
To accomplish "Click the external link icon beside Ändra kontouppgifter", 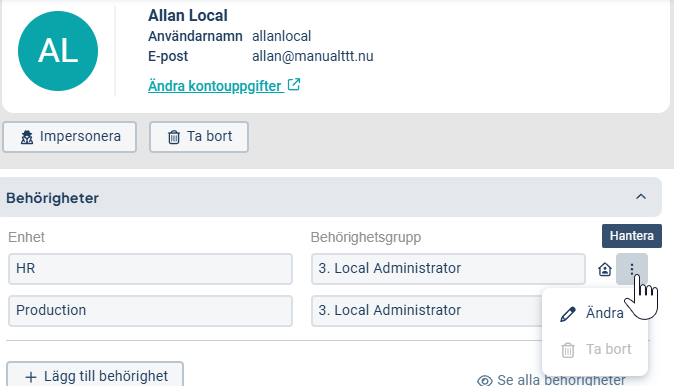I will (294, 85).
